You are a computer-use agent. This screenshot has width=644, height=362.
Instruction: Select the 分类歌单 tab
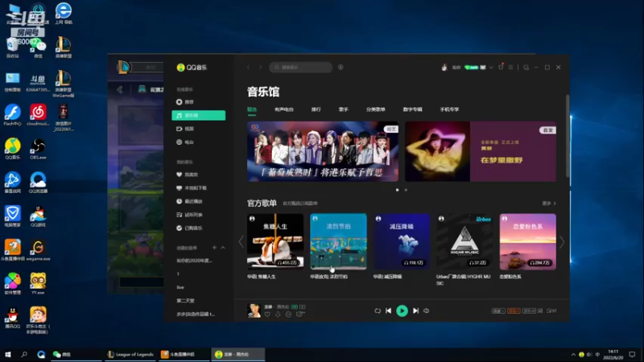click(x=375, y=109)
